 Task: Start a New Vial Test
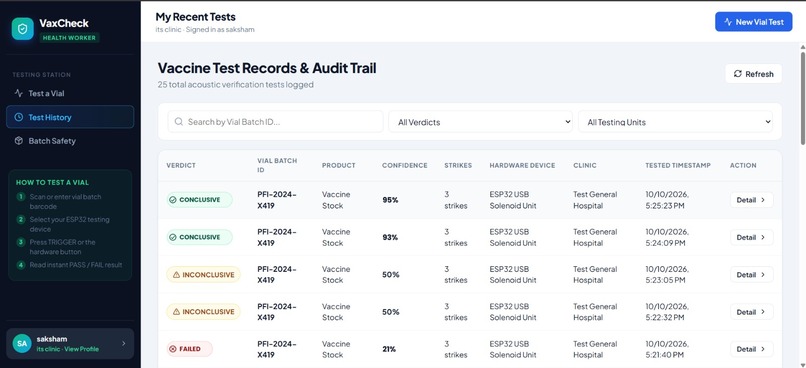pyautogui.click(x=754, y=22)
